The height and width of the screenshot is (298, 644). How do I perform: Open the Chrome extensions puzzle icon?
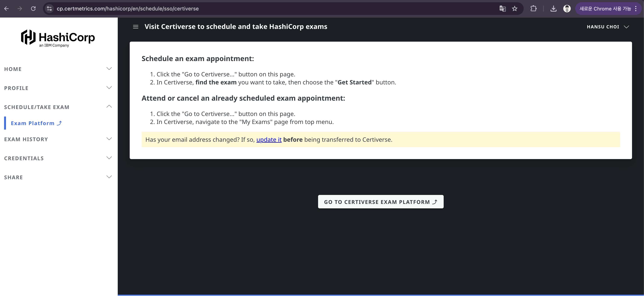tap(533, 9)
